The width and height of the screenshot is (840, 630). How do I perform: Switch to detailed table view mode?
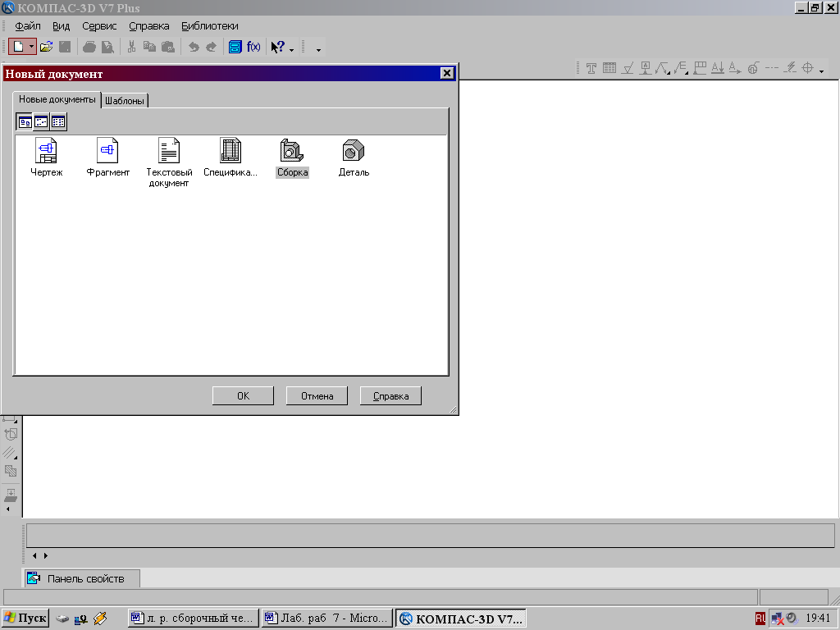(x=58, y=121)
